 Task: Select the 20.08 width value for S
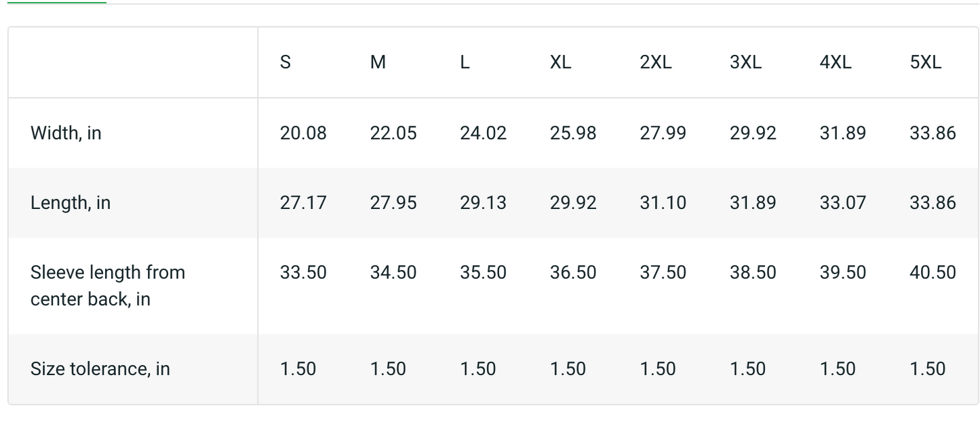[302, 133]
